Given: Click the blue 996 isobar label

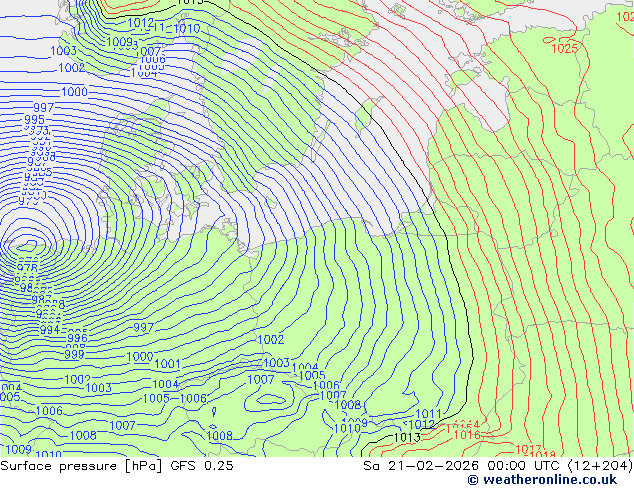Looking at the screenshot, I should point(77,338).
